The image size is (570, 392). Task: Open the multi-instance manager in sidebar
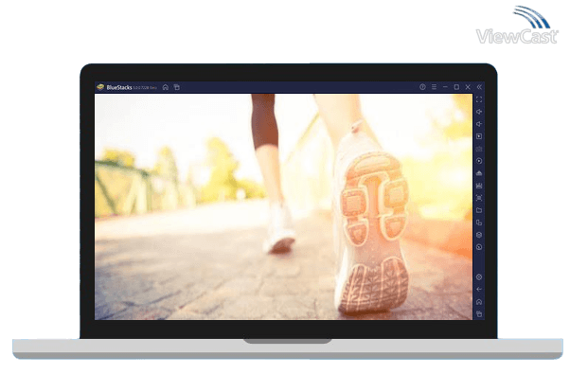click(479, 223)
